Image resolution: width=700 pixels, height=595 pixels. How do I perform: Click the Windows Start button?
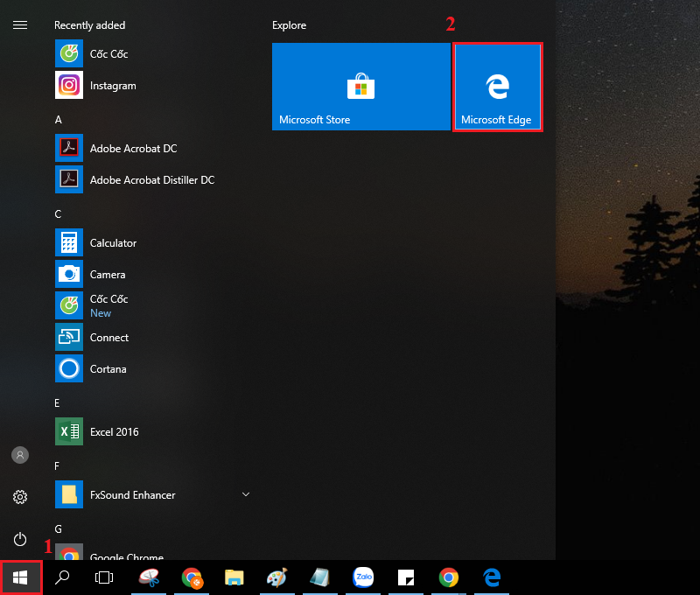tap(20, 577)
